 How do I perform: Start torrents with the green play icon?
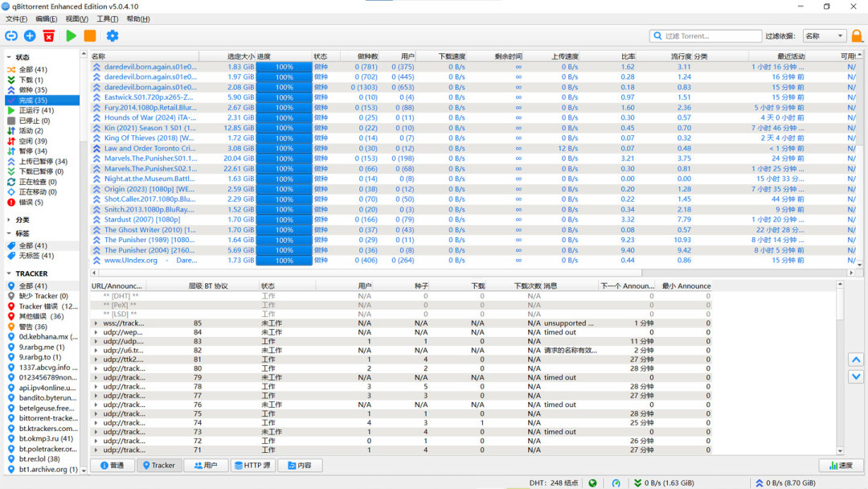(x=71, y=36)
